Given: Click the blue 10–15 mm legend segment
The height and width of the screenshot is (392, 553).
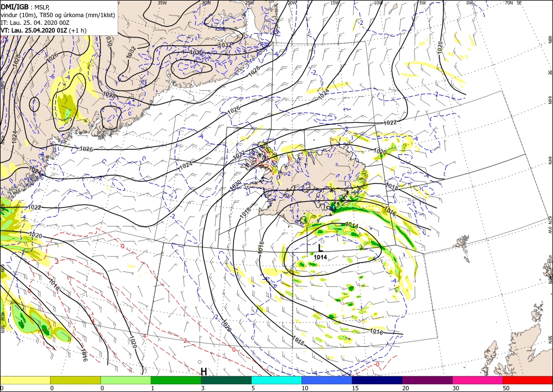Looking at the screenshot, I should [327, 380].
